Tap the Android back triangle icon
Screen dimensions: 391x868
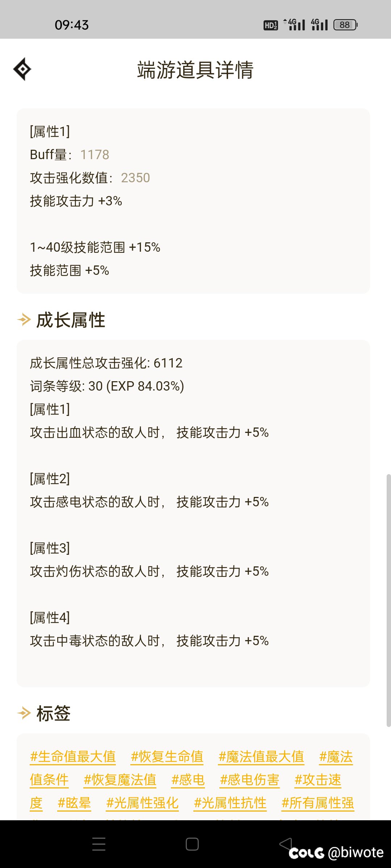pyautogui.click(x=286, y=844)
